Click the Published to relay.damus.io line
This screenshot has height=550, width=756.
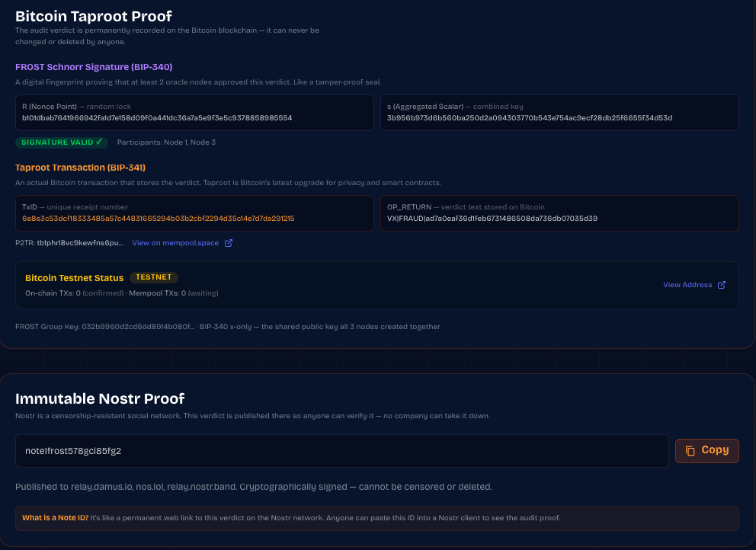coord(254,487)
